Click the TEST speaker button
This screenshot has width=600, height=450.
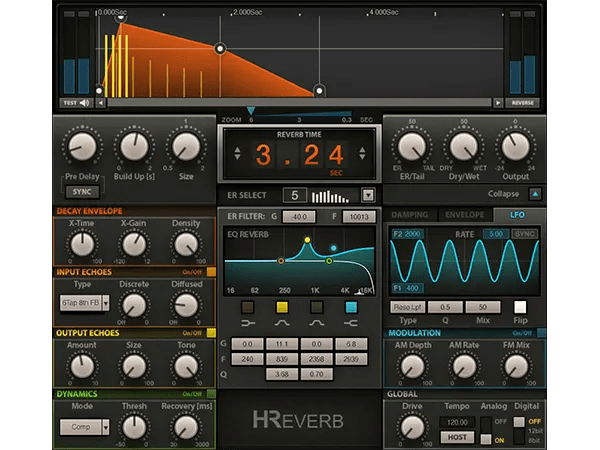[x=76, y=103]
